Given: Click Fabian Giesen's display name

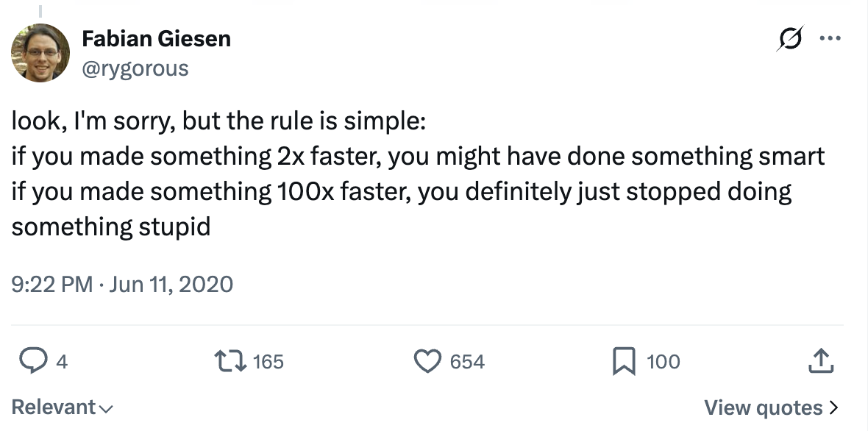Looking at the screenshot, I should click(157, 38).
